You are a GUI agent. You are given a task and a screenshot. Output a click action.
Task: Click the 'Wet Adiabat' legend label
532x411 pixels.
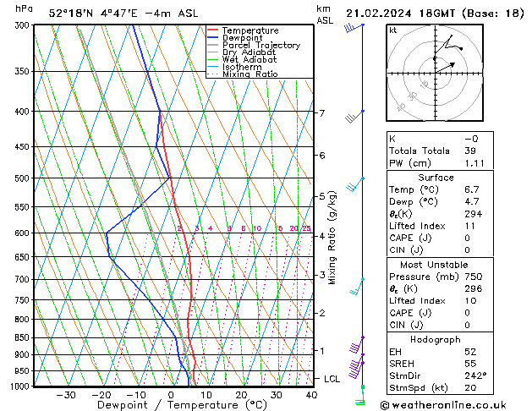[x=250, y=60]
